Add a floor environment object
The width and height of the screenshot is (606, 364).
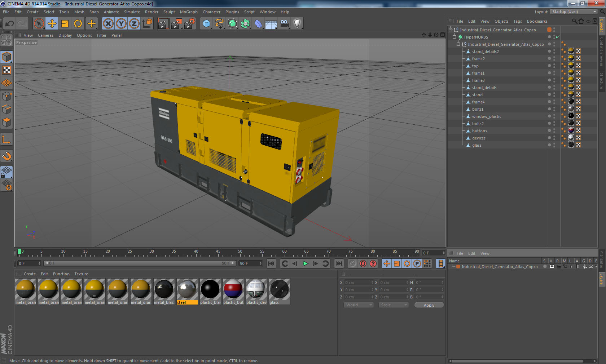click(271, 24)
